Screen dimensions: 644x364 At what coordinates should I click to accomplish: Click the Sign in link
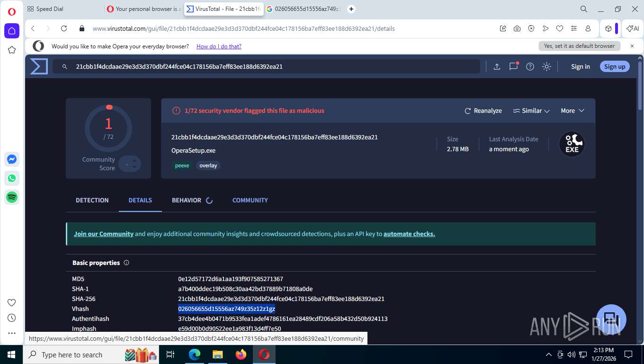[x=580, y=66]
